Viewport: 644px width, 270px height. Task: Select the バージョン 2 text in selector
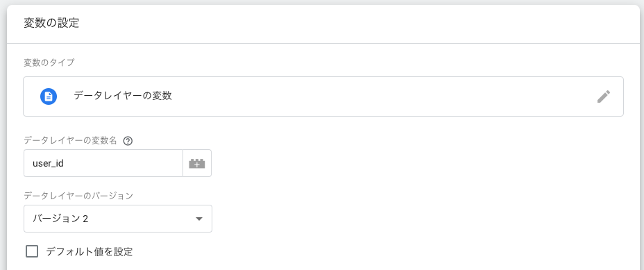[60, 219]
